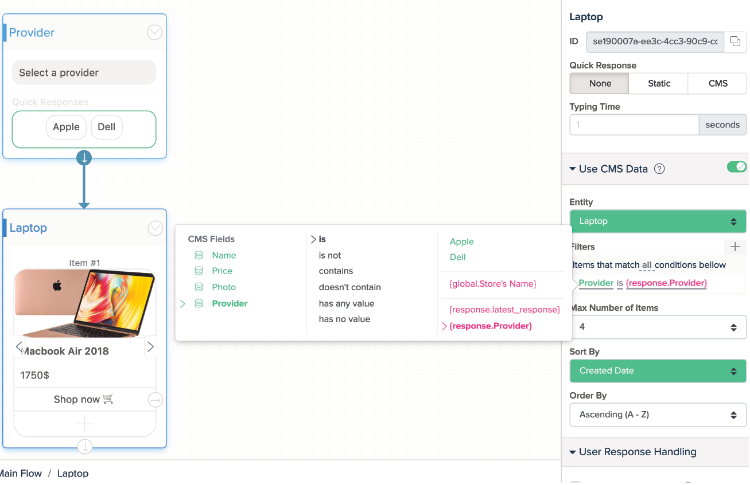Add a new filter with plus icon

tap(735, 246)
